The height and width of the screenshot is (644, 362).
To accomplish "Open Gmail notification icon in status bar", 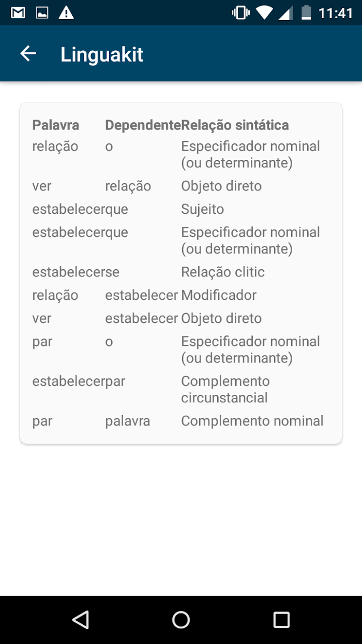I will 18,12.
